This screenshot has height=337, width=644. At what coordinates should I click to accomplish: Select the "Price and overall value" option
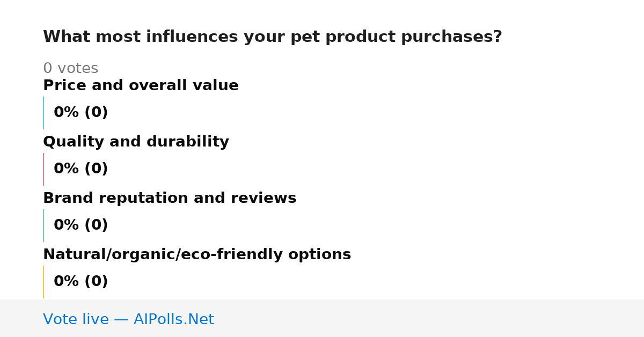141,86
